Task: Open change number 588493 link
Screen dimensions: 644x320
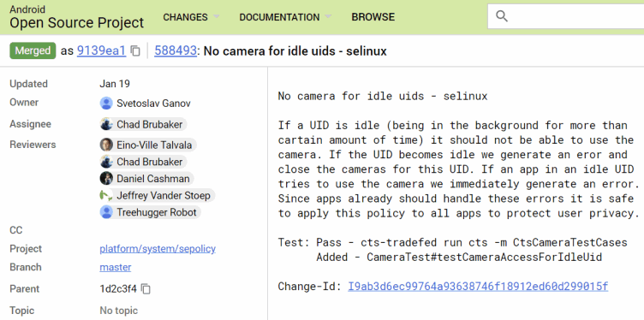Action: 176,50
